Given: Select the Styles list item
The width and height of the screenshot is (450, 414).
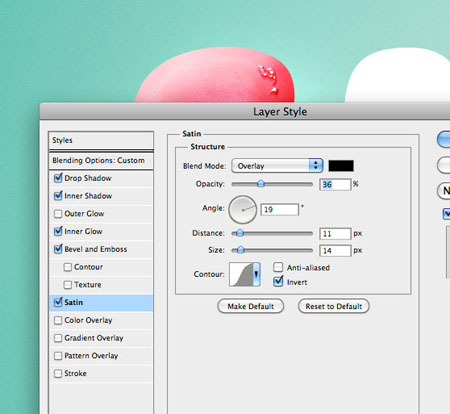Looking at the screenshot, I should [101, 140].
